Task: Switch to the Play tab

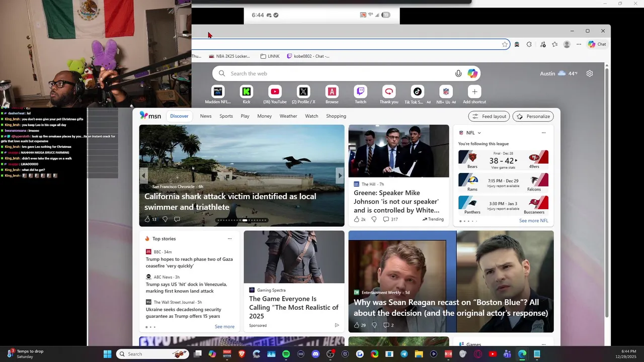Action: [245, 116]
